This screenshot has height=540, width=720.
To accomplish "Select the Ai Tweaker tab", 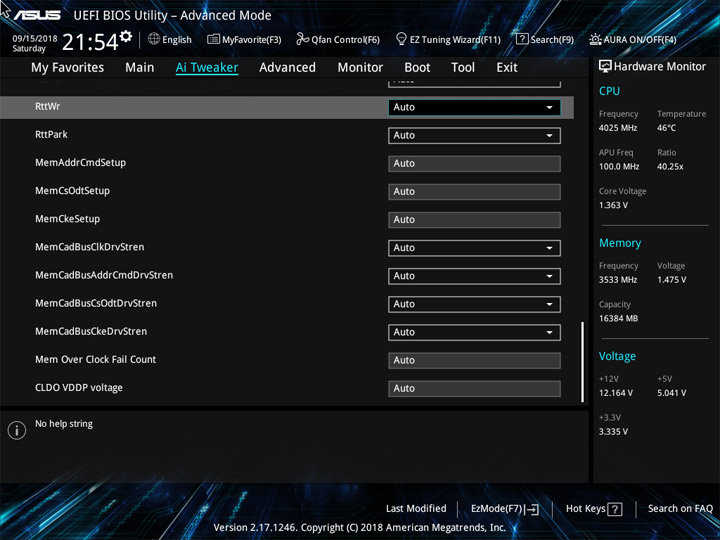I will 207,68.
